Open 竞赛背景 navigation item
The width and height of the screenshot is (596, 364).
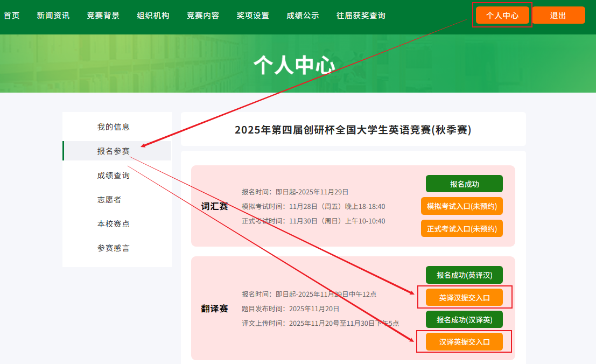point(103,16)
